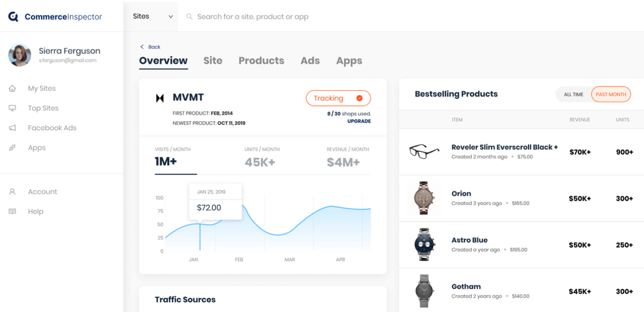Viewport: 644px width, 312px height.
Task: Toggle the Tracking button off
Action: [x=338, y=98]
